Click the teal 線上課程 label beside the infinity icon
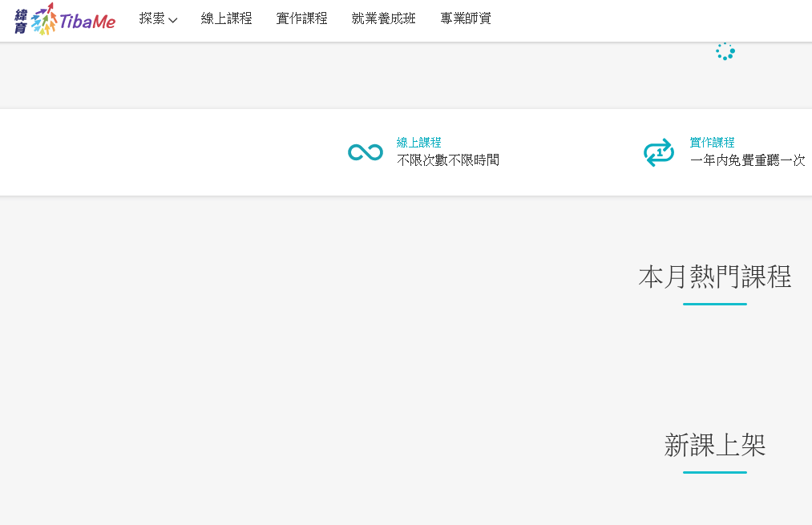812x525 pixels. point(418,143)
